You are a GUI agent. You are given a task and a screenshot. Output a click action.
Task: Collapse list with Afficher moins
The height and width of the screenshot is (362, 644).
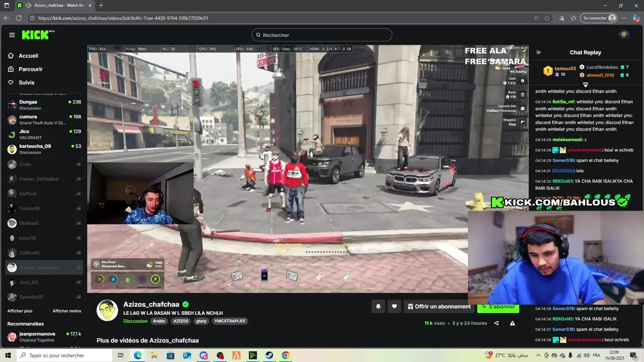pyautogui.click(x=67, y=311)
